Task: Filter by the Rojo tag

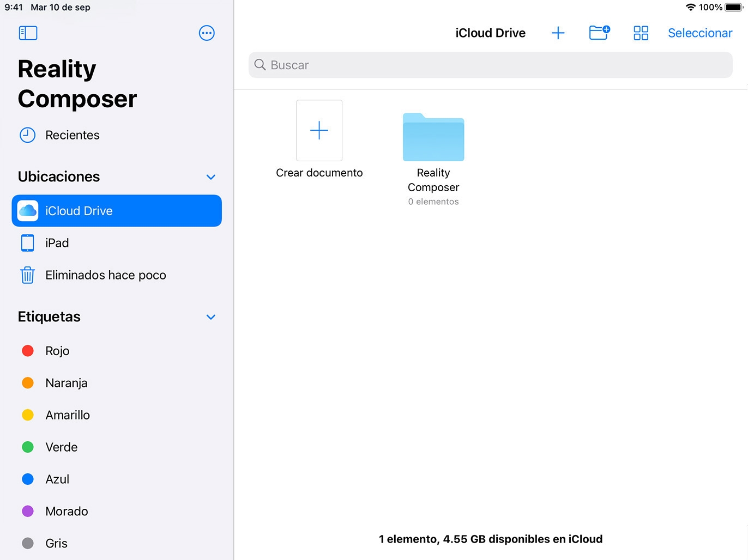Action: [117, 351]
